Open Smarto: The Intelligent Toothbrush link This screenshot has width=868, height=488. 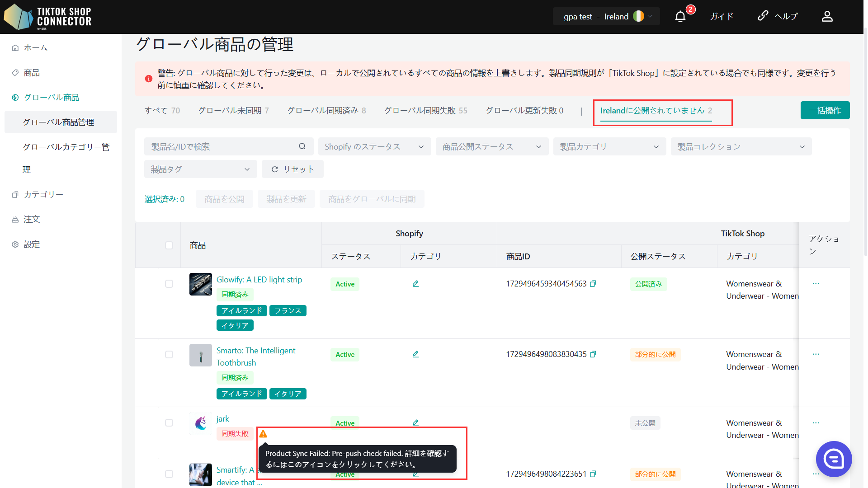click(x=256, y=357)
